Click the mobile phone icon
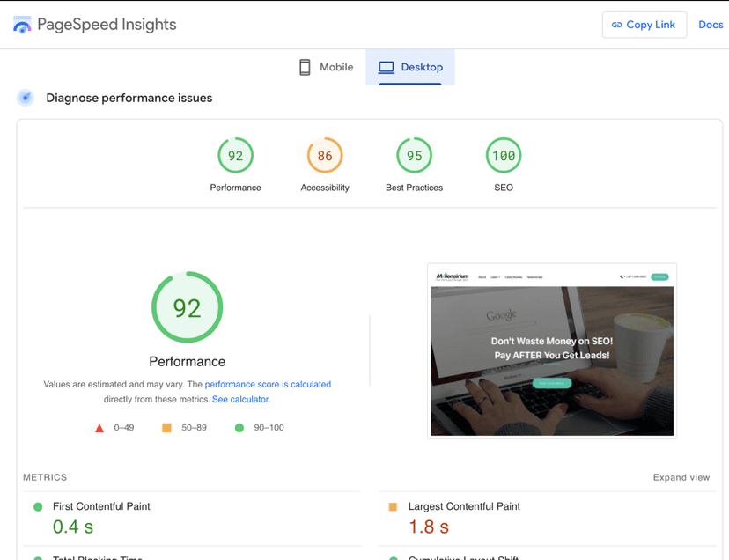Image resolution: width=729 pixels, height=560 pixels. tap(305, 67)
